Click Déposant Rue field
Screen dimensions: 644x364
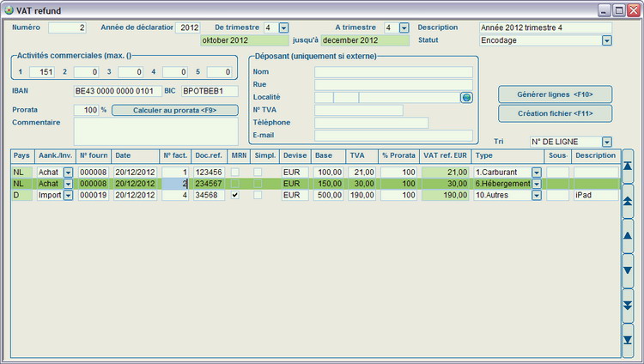click(393, 85)
